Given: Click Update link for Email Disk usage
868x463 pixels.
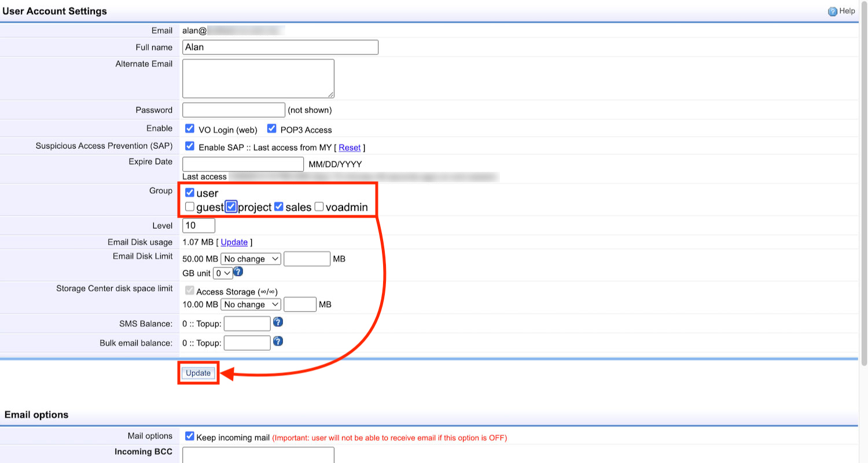Looking at the screenshot, I should click(234, 242).
